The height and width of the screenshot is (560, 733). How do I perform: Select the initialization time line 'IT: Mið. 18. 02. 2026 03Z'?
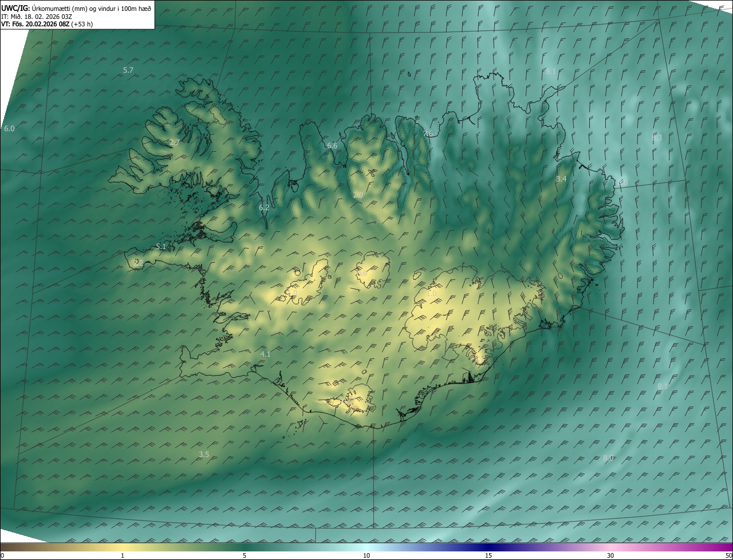(x=37, y=16)
